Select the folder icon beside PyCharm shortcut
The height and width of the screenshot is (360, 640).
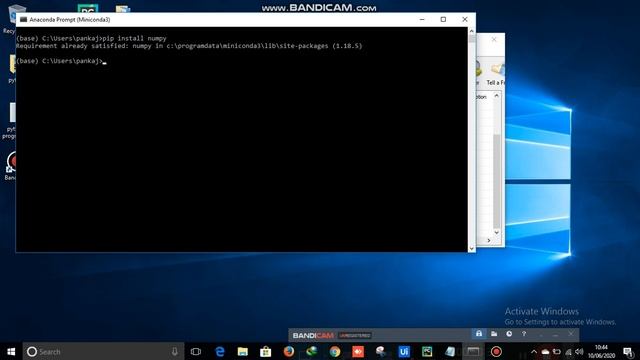tap(122, 9)
